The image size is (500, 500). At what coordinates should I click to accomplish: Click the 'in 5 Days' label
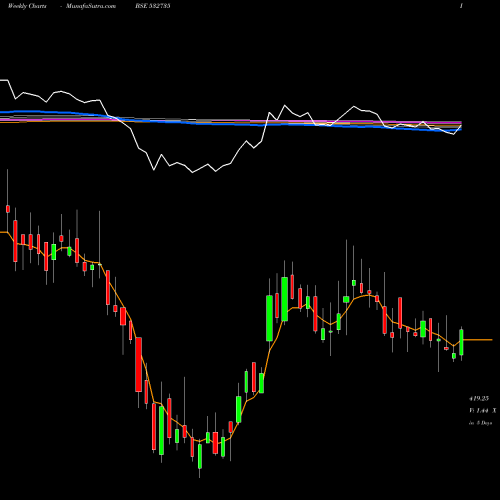tap(480, 423)
